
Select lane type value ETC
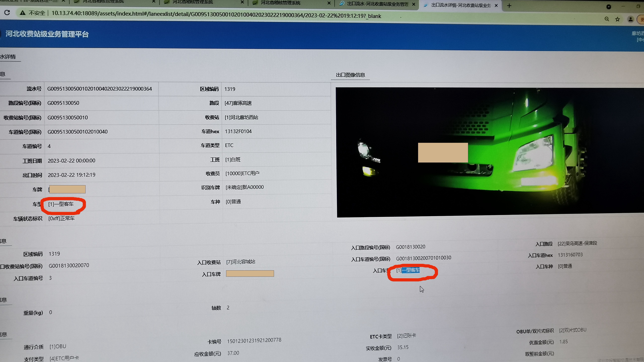click(x=229, y=145)
